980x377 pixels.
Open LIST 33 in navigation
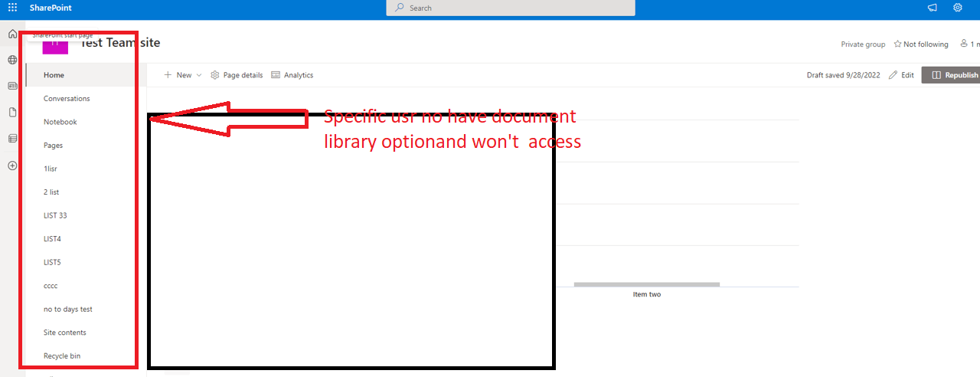[x=55, y=215]
